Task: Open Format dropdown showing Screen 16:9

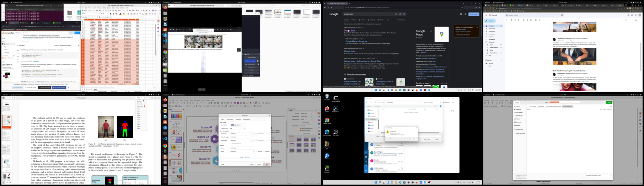Action: click(x=306, y=113)
